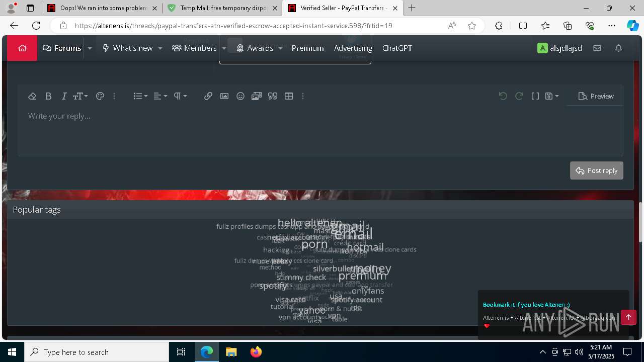
Task: Open the smilies emoji picker
Action: (240, 96)
